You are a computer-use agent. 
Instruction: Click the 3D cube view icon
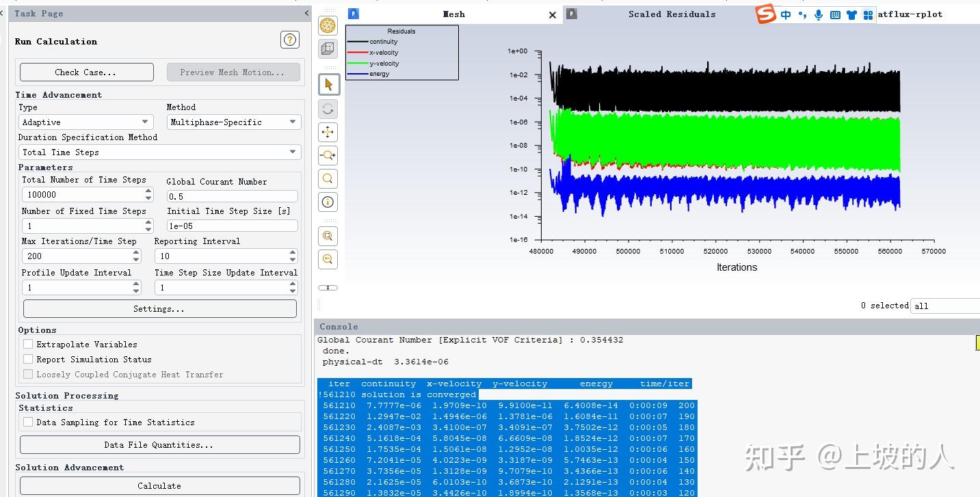pyautogui.click(x=328, y=49)
